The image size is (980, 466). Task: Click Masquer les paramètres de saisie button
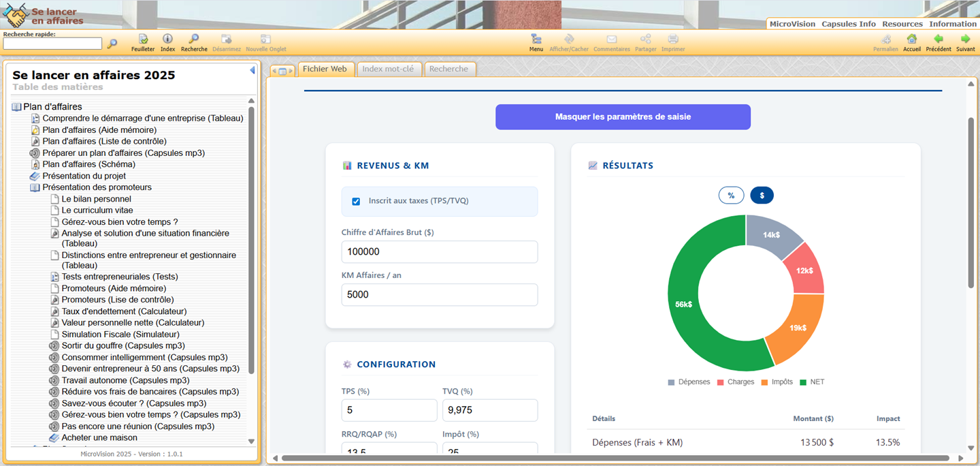[623, 117]
